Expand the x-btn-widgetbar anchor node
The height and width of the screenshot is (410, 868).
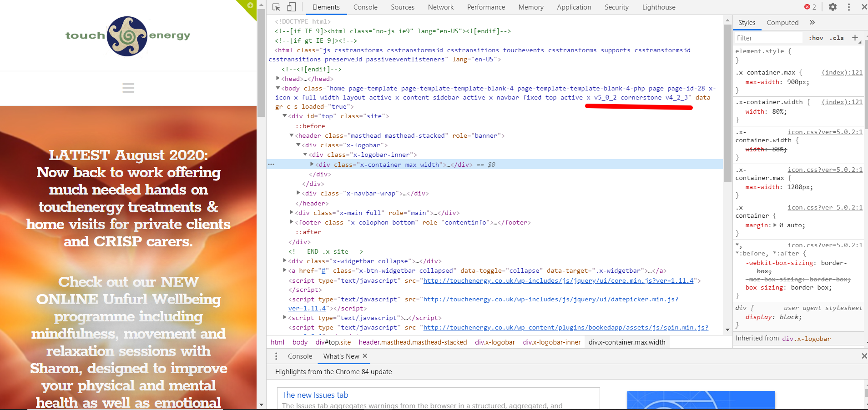coord(285,270)
